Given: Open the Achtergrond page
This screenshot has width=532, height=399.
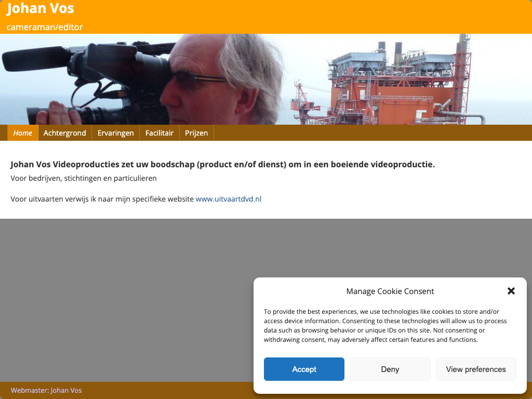Looking at the screenshot, I should tap(65, 133).
